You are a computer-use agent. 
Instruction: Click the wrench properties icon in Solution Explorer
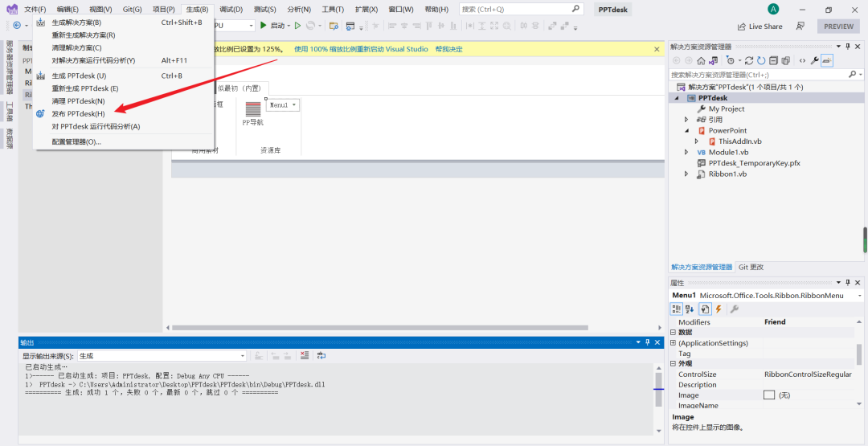814,60
